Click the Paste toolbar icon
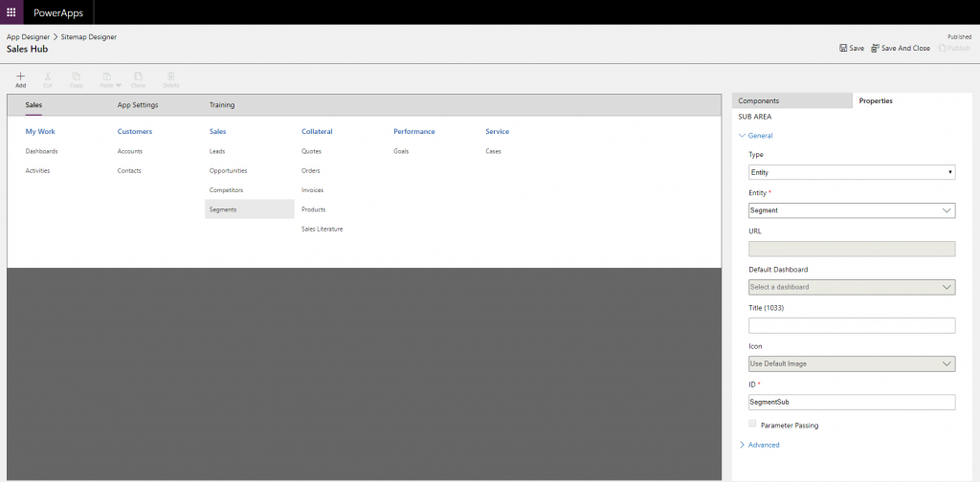This screenshot has width=980, height=482. click(x=107, y=76)
